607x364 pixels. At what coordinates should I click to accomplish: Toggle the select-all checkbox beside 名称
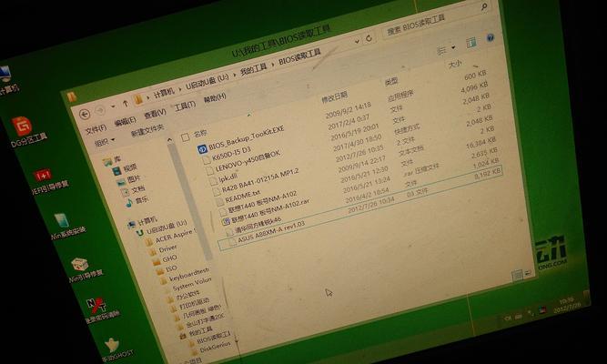[186, 137]
